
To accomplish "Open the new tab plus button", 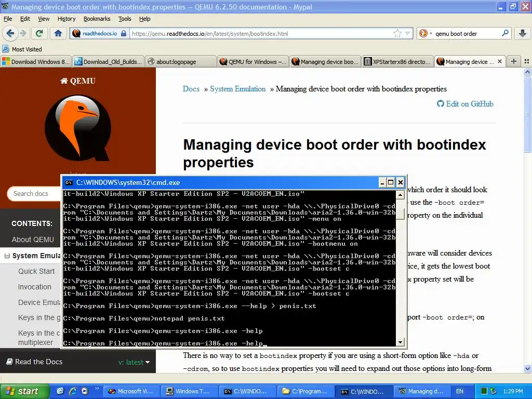I will tap(514, 61).
